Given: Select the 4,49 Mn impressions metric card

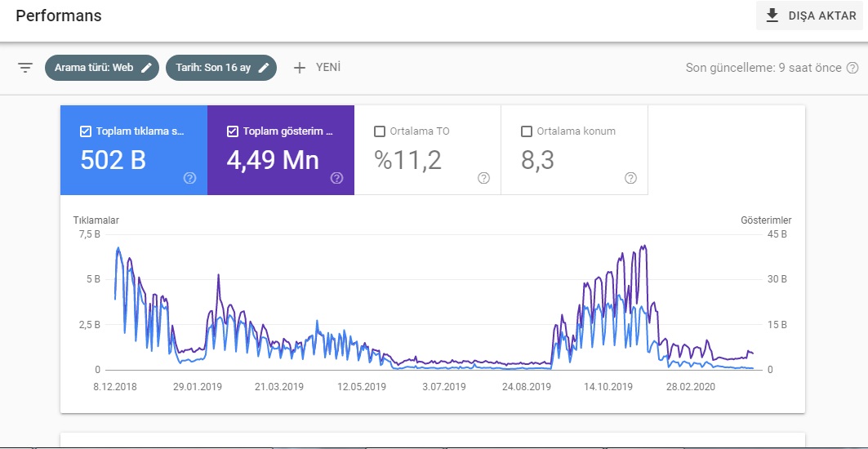Looking at the screenshot, I should (281, 150).
